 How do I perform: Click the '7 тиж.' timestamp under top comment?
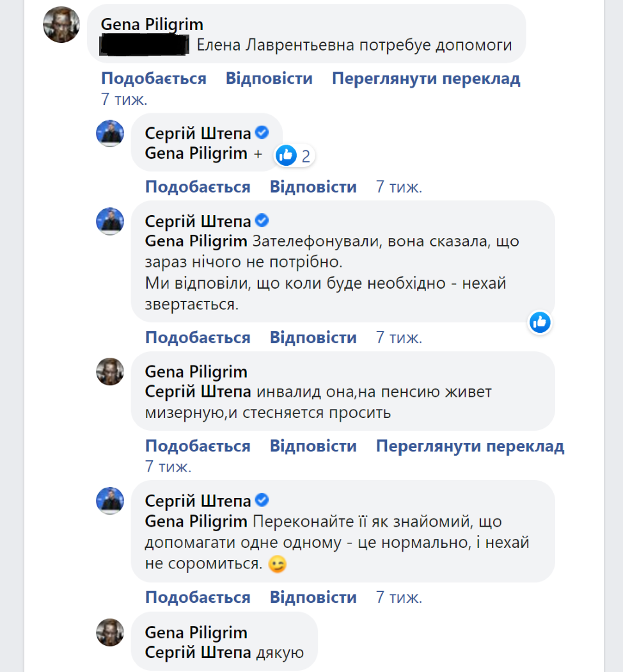[124, 99]
